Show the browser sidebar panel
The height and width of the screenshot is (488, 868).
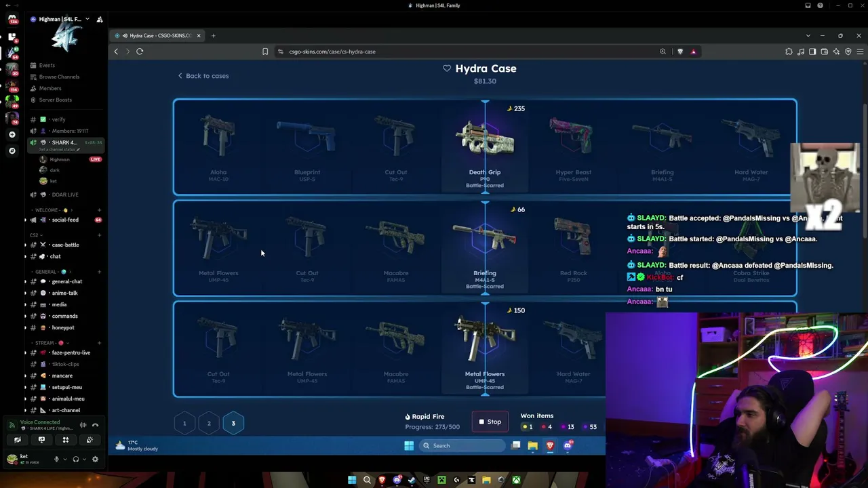coord(812,52)
